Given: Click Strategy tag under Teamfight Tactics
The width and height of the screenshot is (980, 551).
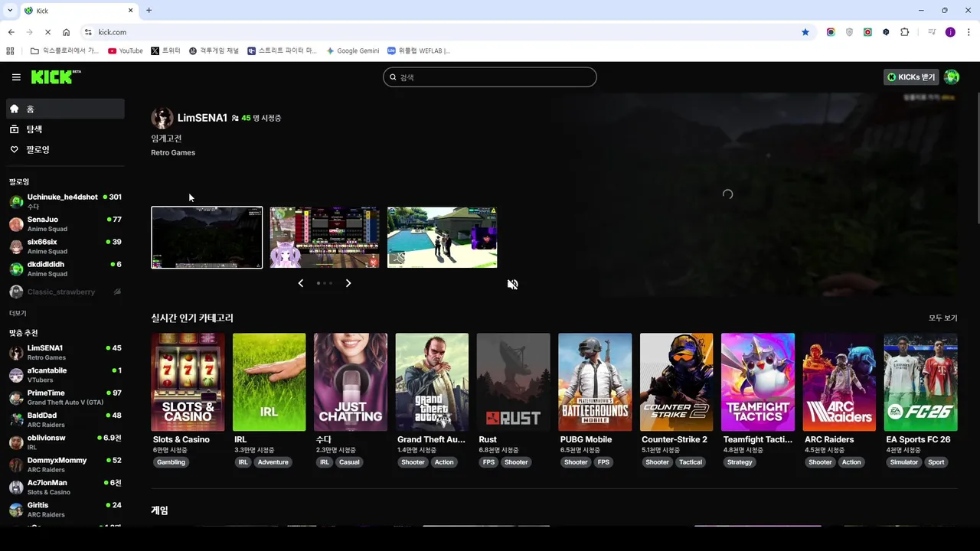Looking at the screenshot, I should pyautogui.click(x=740, y=462).
